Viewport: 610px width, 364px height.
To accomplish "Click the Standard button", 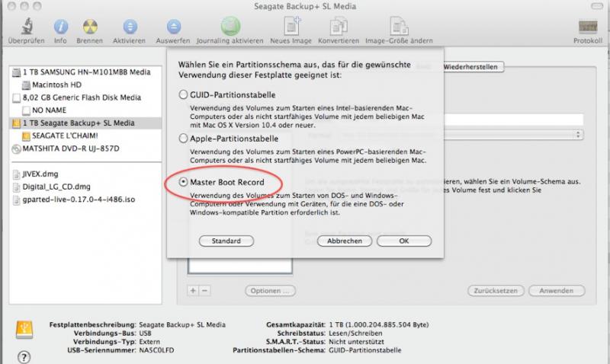I will pos(226,241).
